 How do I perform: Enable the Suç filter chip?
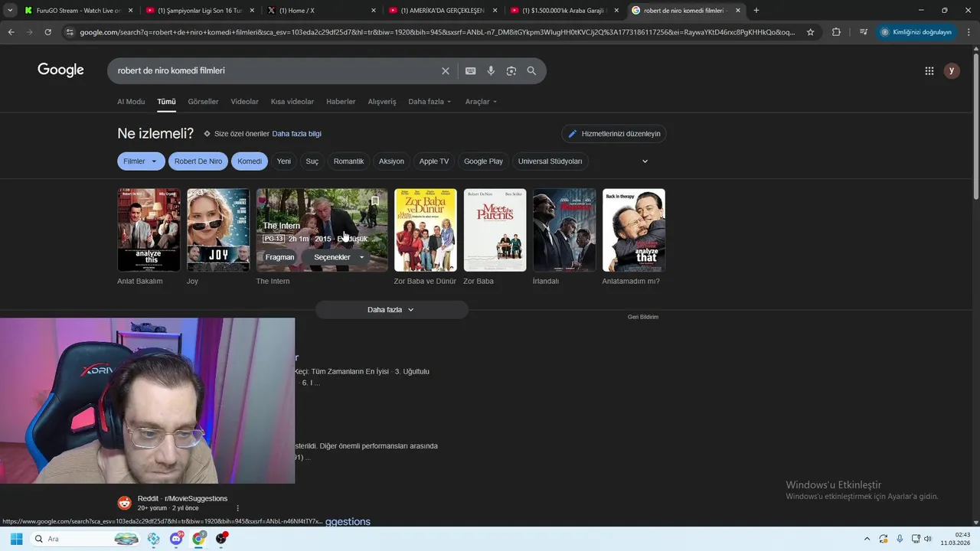[312, 161]
